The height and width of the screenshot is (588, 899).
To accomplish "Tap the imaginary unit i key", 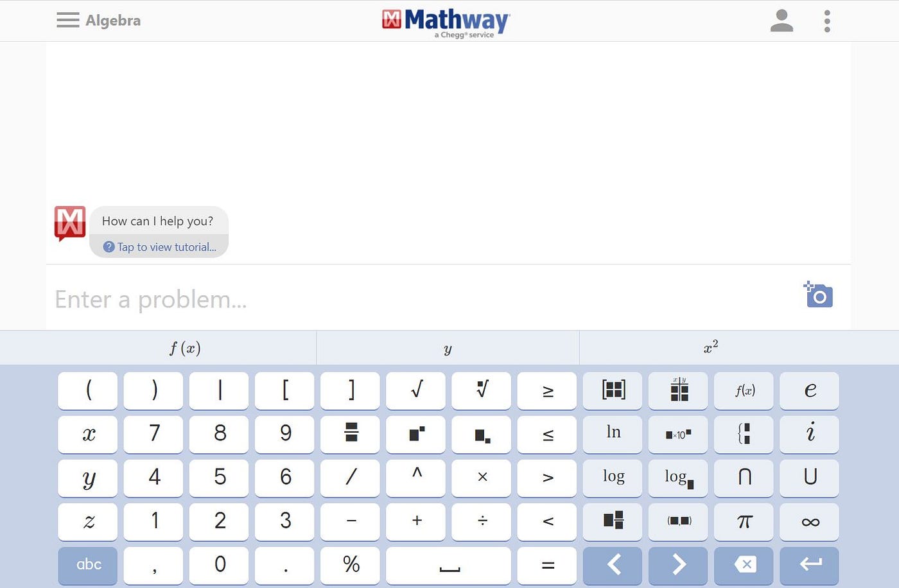I will (809, 434).
